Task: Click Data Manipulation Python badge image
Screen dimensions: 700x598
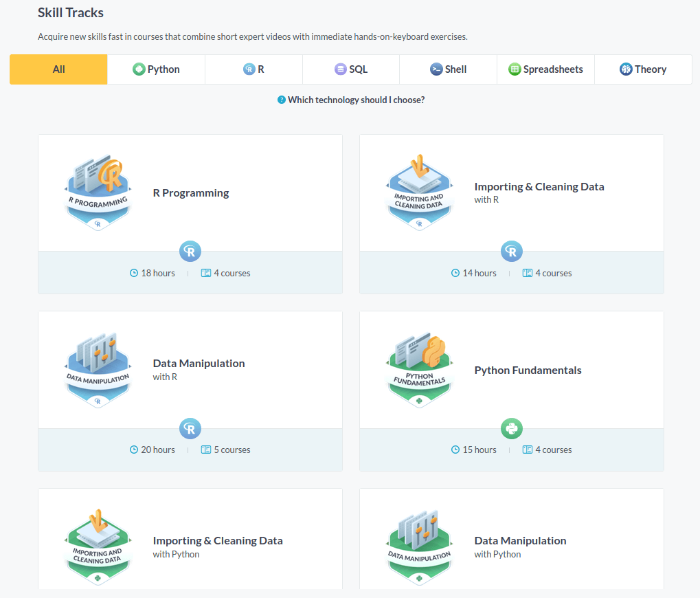Action: point(420,547)
